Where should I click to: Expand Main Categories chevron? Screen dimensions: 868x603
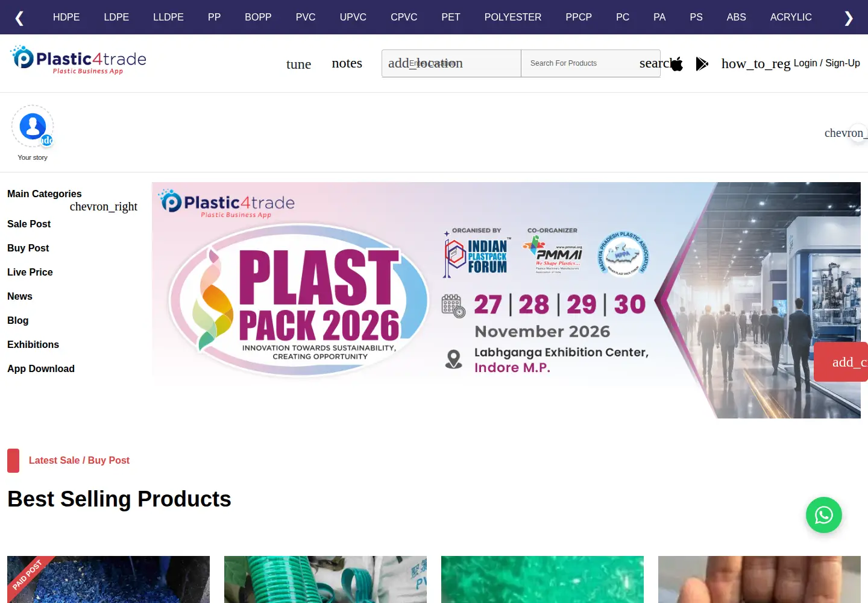pyautogui.click(x=104, y=207)
